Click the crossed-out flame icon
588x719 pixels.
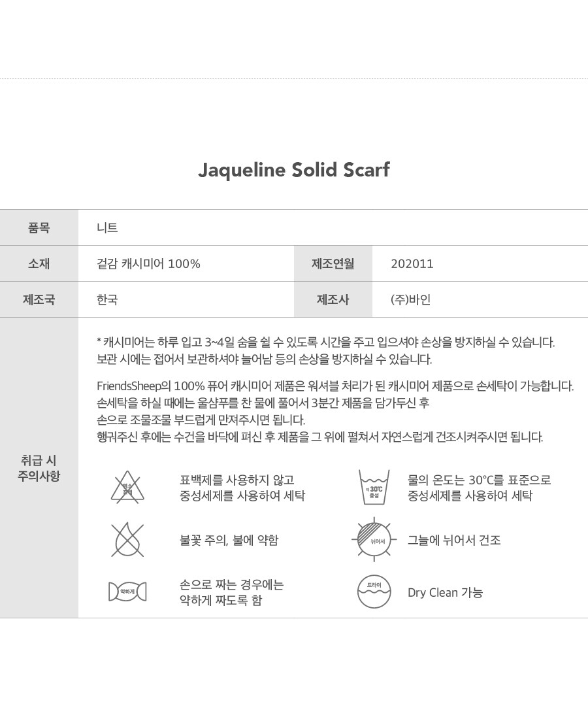tap(127, 540)
